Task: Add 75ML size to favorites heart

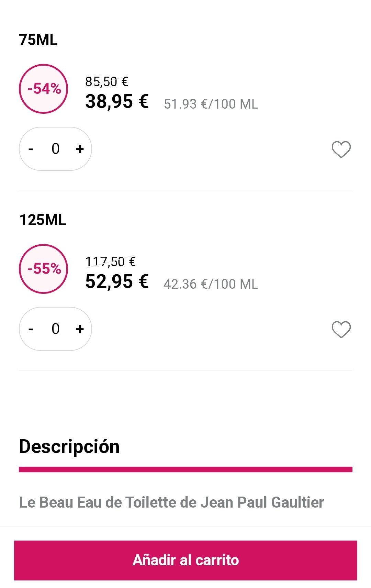Action: [x=341, y=149]
